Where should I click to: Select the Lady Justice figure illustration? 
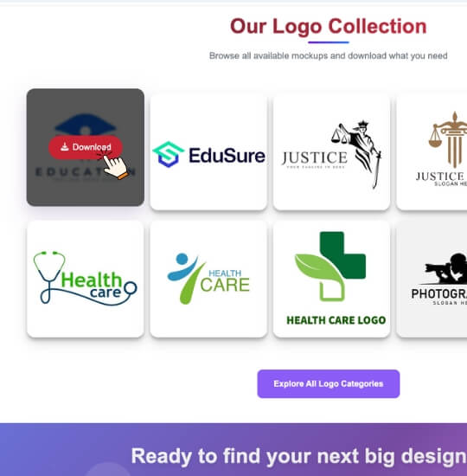[357, 154]
